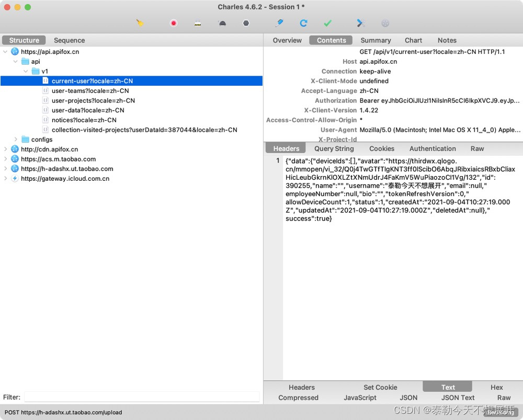This screenshot has height=420, width=523.
Task: Collapse the https://api.apifox.cn host node
Action: [5, 52]
